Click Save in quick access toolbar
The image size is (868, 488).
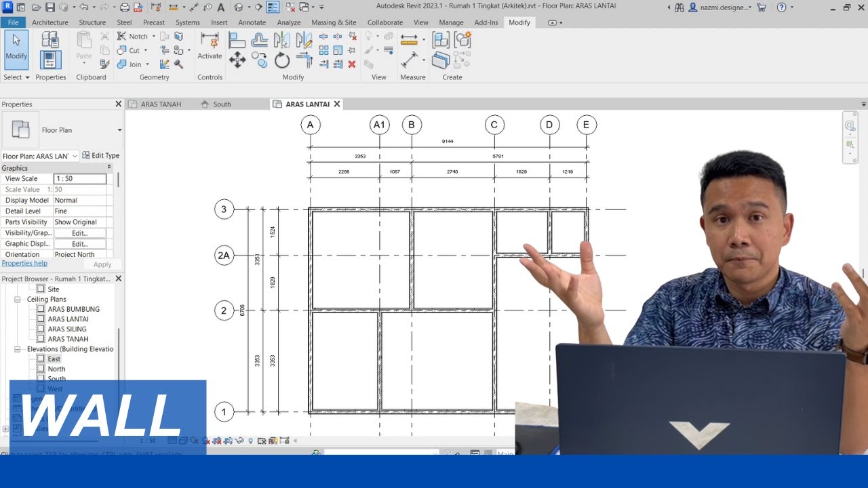(x=50, y=7)
